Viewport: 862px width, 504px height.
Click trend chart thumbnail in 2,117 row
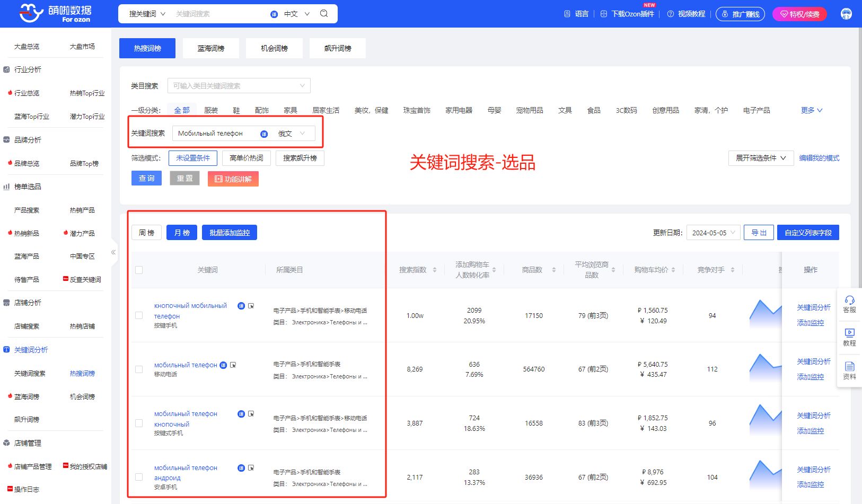765,475
